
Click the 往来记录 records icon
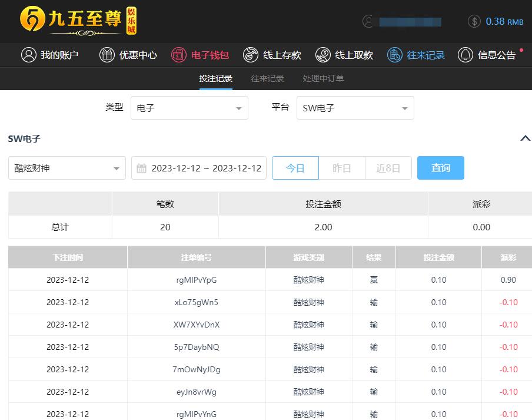(395, 55)
